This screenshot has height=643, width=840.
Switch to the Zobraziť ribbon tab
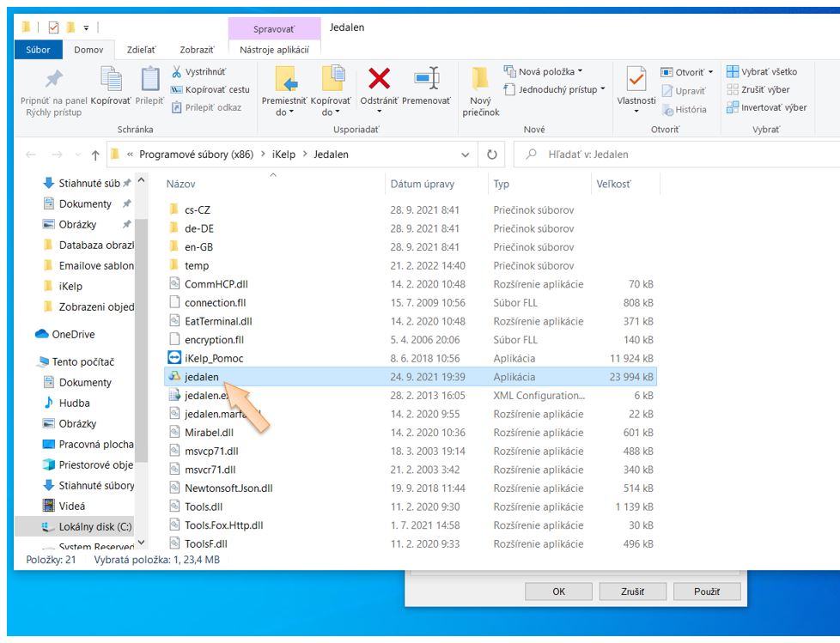(197, 50)
